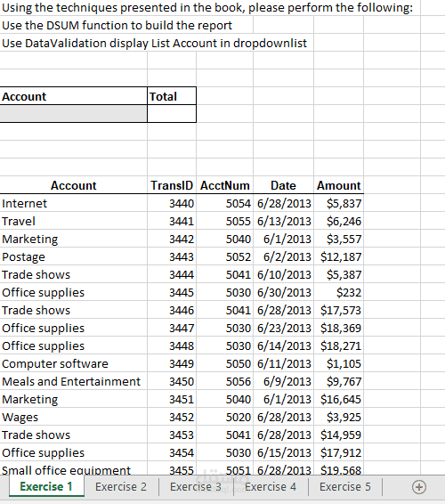Click the empty Total result cell
Screen dimensions: 445x504
tap(172, 113)
